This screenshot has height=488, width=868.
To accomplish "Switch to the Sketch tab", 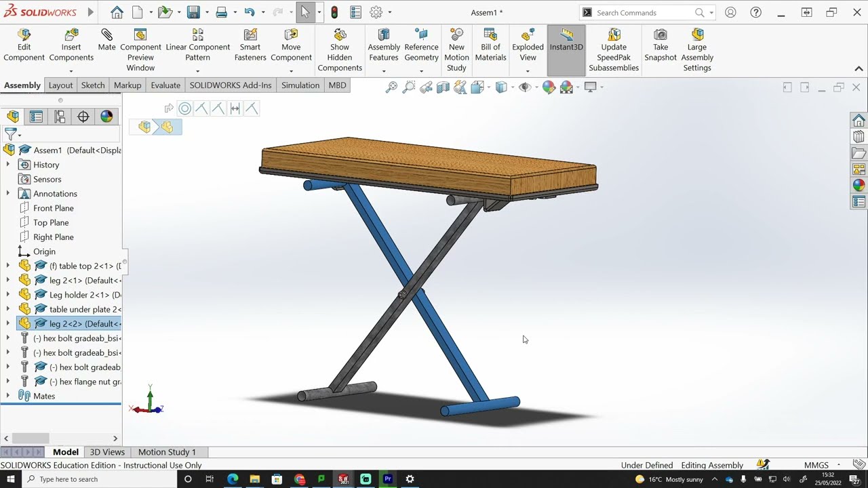I will (93, 85).
